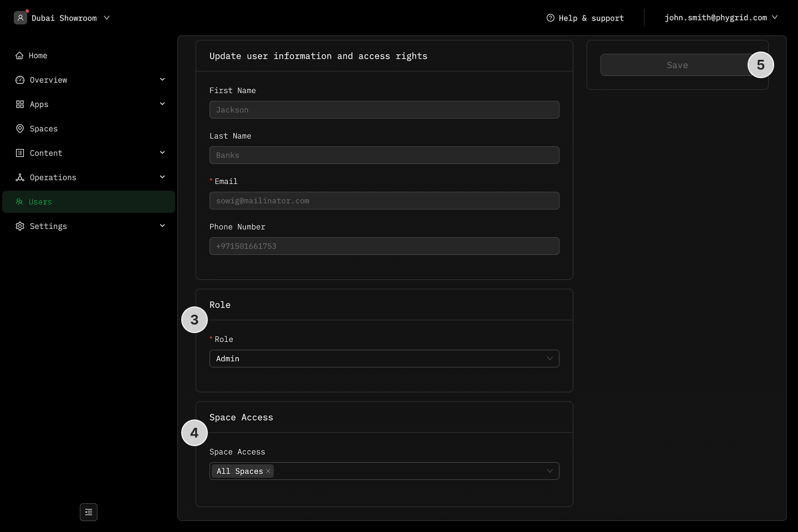Go to Spaces in sidebar
798x532 pixels.
coord(44,129)
